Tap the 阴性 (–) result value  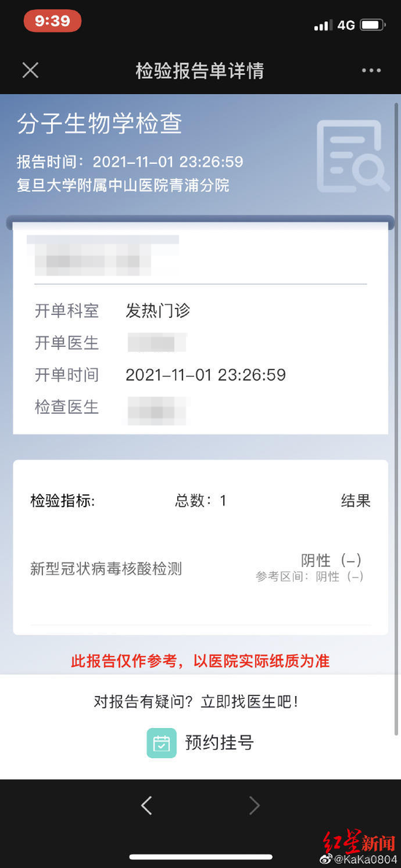point(331,560)
